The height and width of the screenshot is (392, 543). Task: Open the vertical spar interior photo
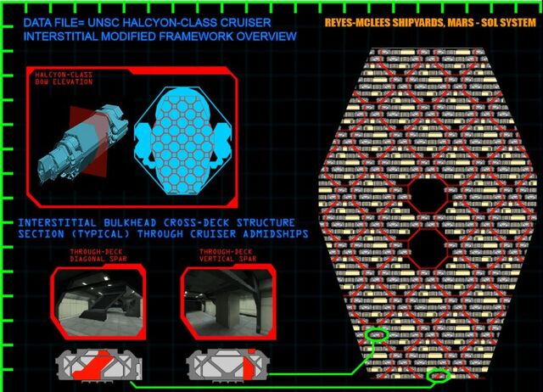pos(228,302)
